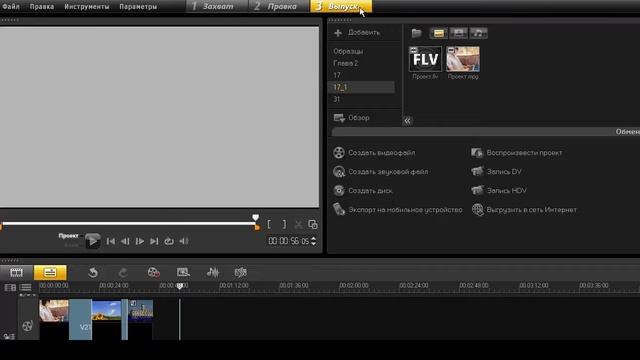640x360 pixels.
Task: Click Запись HDV
Action: click(506, 191)
